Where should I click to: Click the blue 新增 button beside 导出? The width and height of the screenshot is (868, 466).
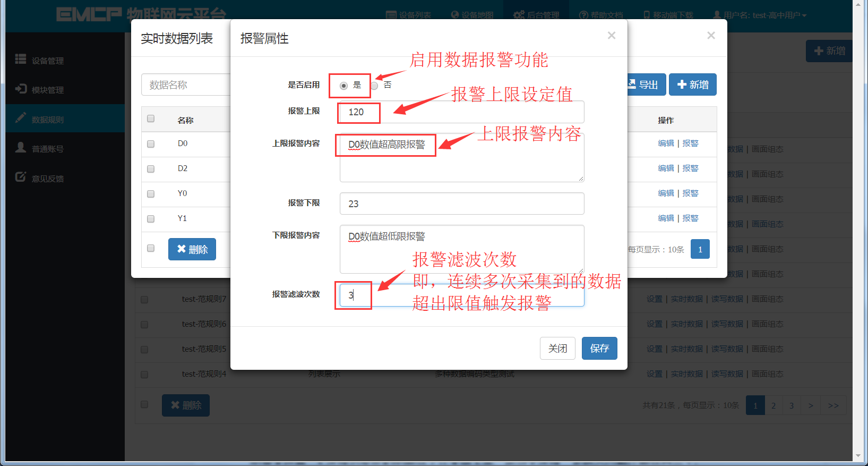pyautogui.click(x=693, y=84)
